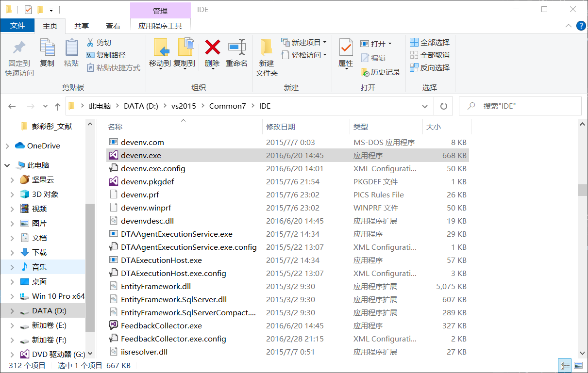Click the file list vertical scrollbar thumb

pos(582,190)
